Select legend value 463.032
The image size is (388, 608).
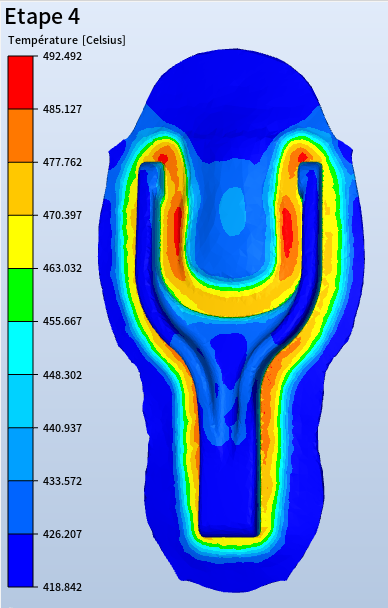62,268
